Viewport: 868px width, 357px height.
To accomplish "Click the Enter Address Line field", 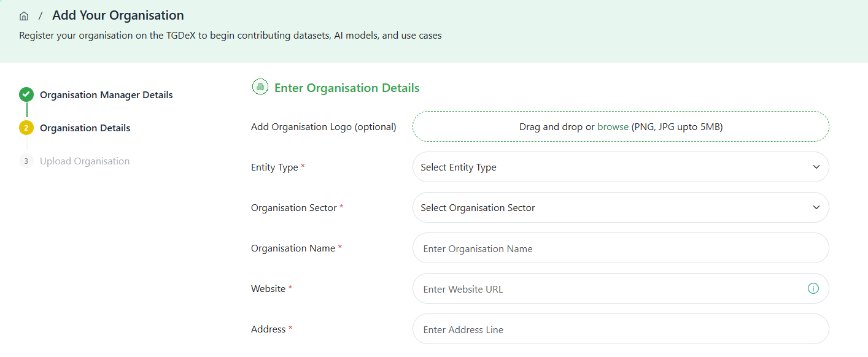I will pyautogui.click(x=620, y=329).
